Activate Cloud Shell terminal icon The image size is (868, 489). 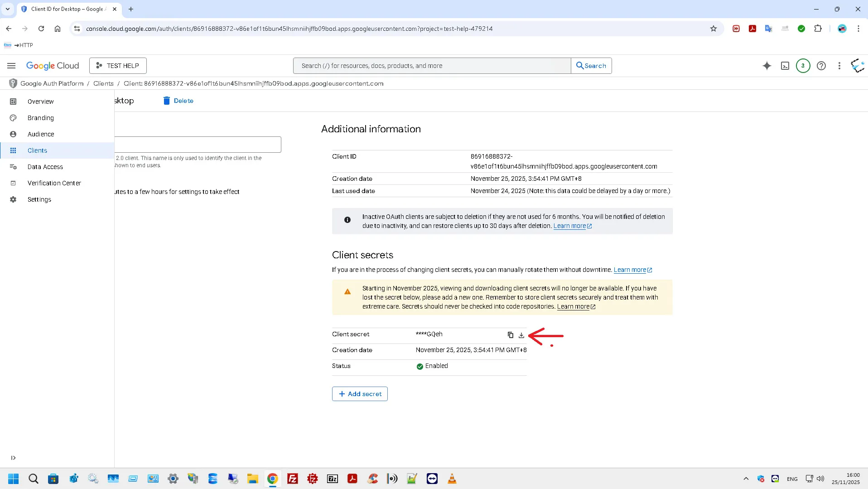785,66
